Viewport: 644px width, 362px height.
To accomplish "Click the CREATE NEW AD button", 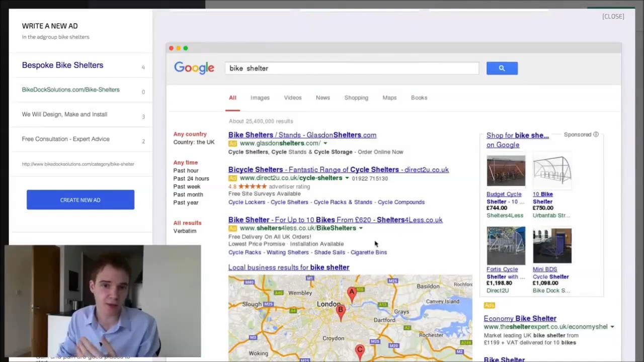I will coord(80,200).
